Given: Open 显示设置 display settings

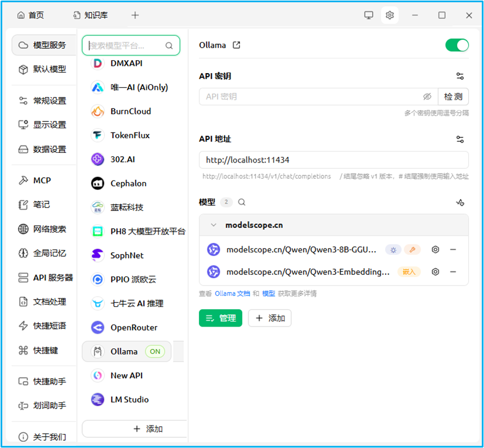Looking at the screenshot, I should pyautogui.click(x=44, y=125).
